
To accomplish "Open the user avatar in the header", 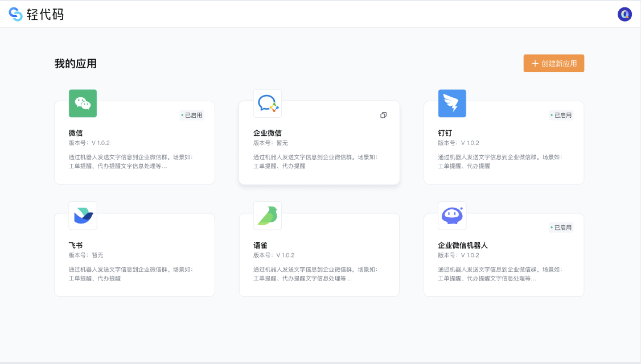I will 624,14.
